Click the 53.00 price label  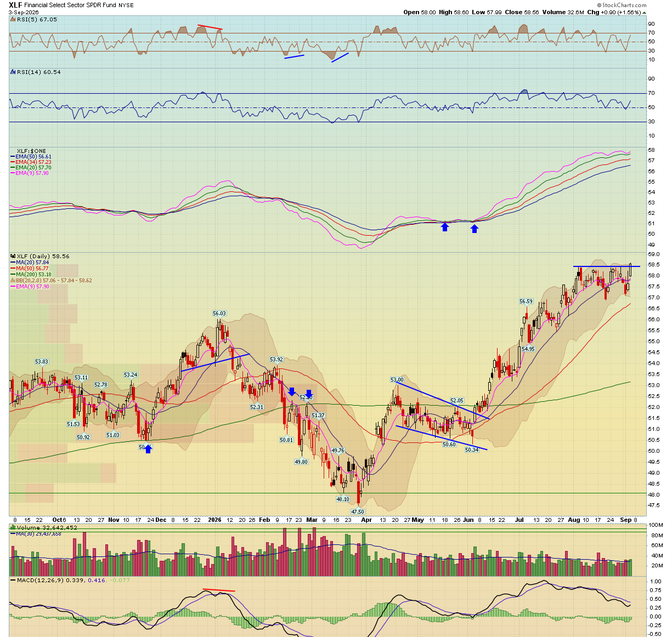click(397, 380)
